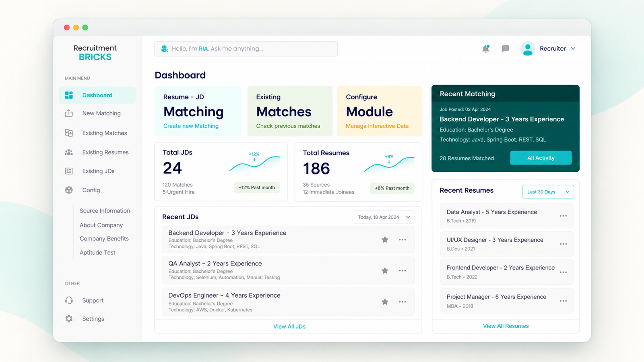Click the All Activity button
Viewport: 644px width, 362px height.
(541, 158)
